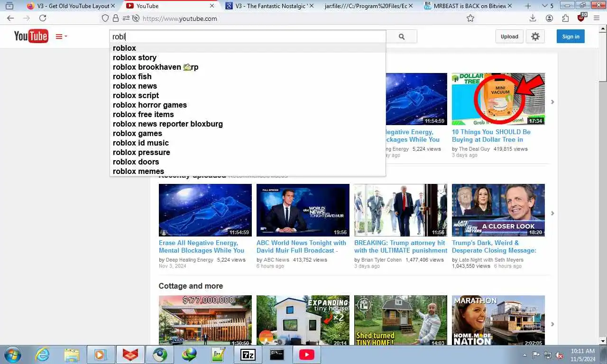Expand next arrow of top video row
607x364 pixels.
point(552,102)
